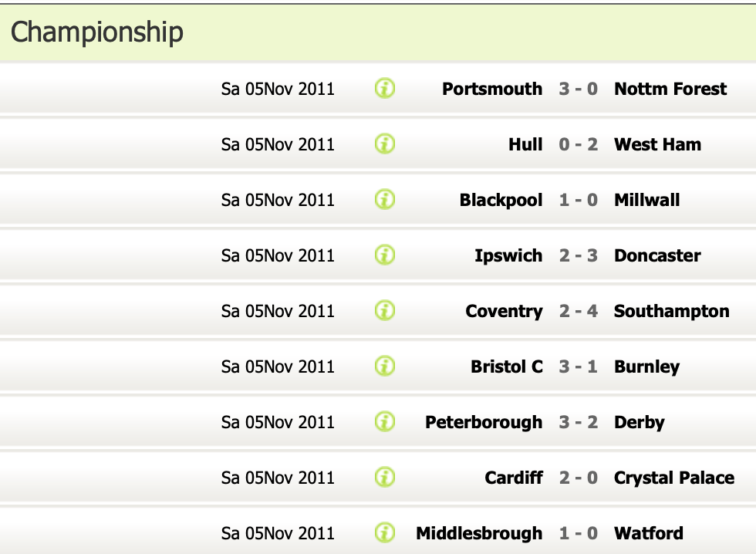Click info icon for Peterborough vs Derby
The height and width of the screenshot is (554, 756).
(x=385, y=422)
